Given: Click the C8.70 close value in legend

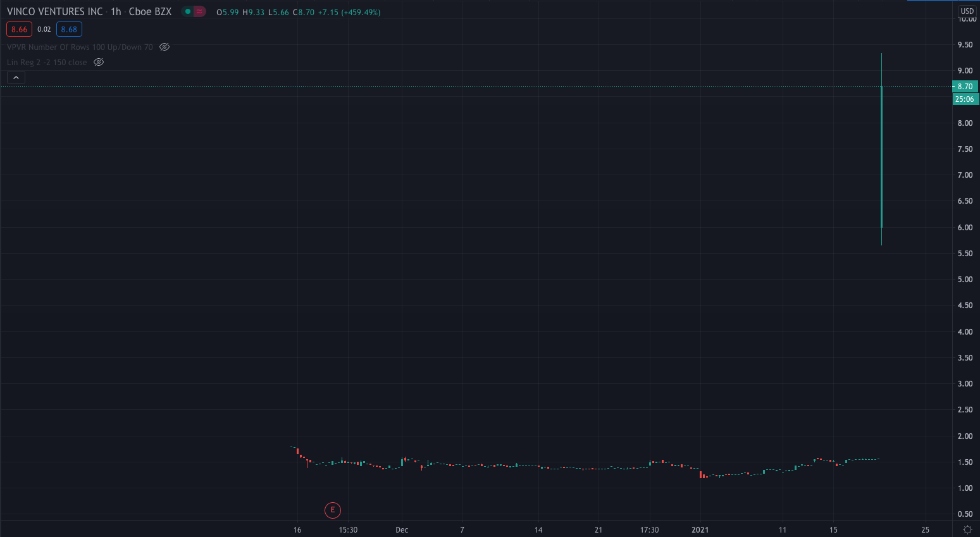Looking at the screenshot, I should 304,12.
